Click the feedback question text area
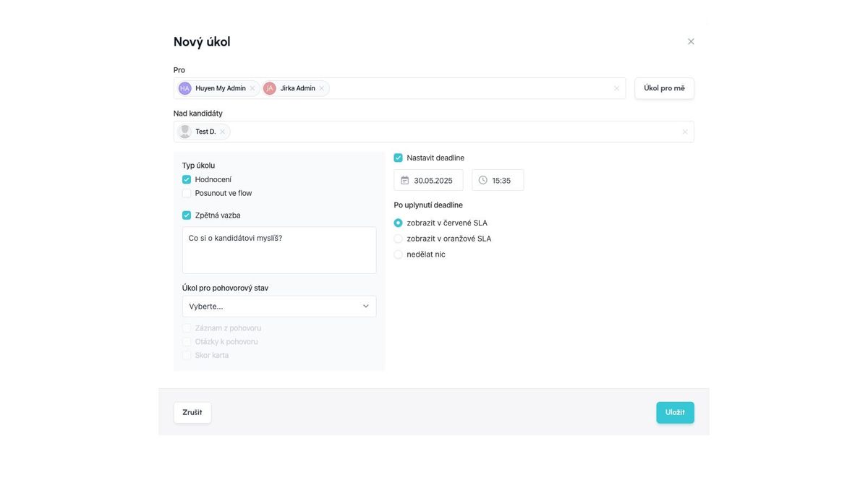 (x=279, y=250)
